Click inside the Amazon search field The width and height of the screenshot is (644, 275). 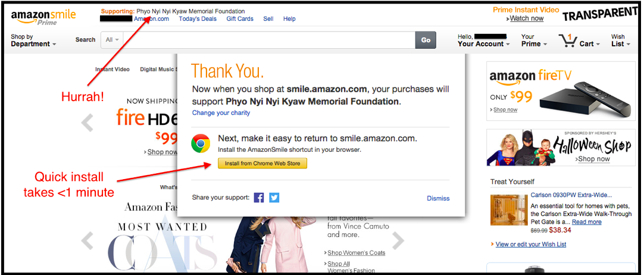tap(269, 40)
